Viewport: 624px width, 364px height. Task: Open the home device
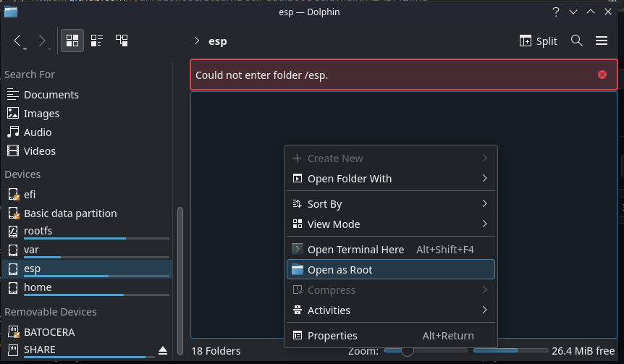coord(87,287)
